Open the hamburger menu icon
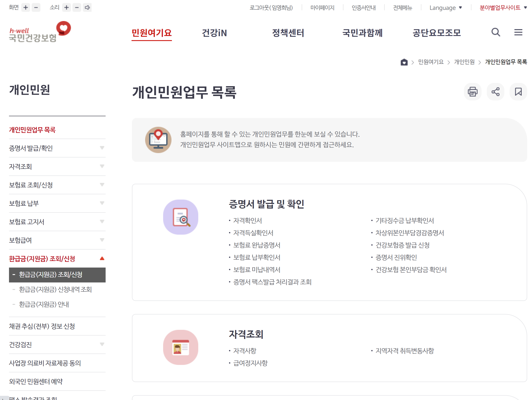 (518, 32)
